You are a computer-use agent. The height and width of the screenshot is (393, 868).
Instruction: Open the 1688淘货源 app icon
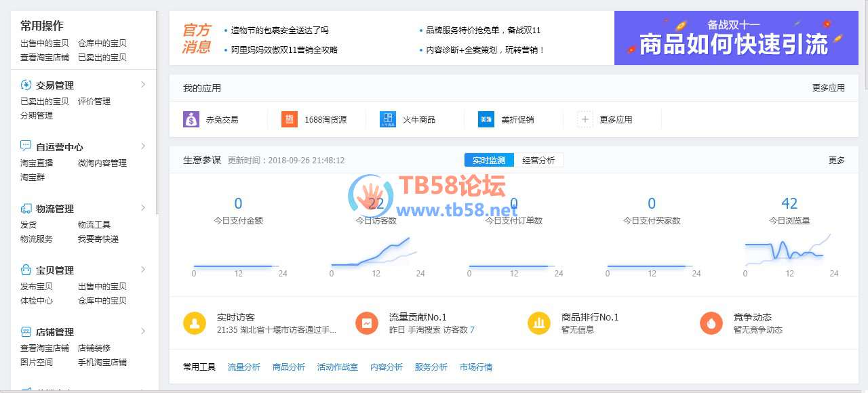point(290,119)
